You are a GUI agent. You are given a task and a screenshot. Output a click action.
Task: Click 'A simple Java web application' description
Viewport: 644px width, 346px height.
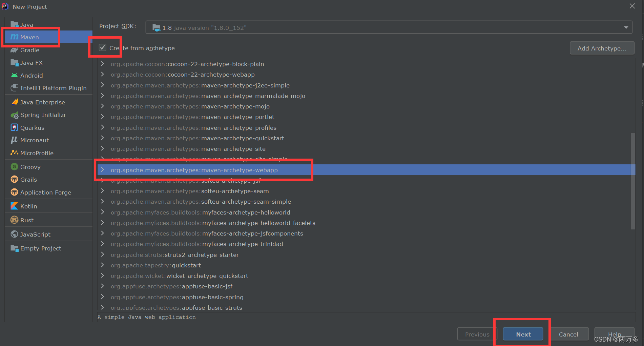147,317
